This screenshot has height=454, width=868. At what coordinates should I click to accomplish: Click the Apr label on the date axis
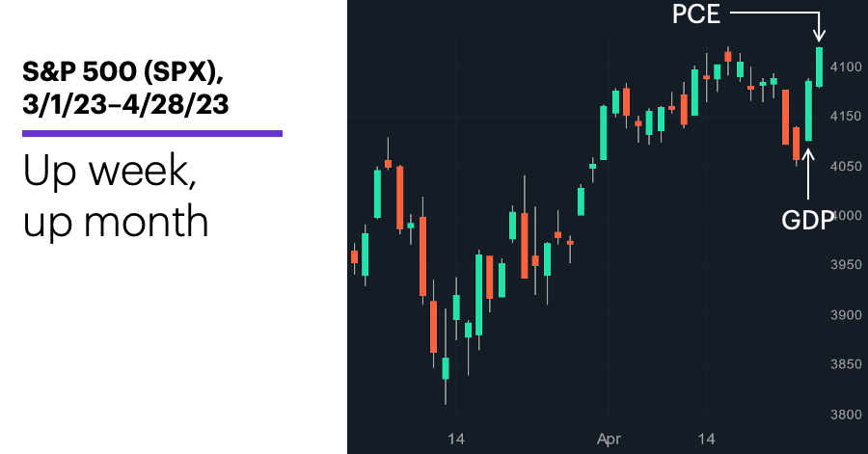click(609, 440)
